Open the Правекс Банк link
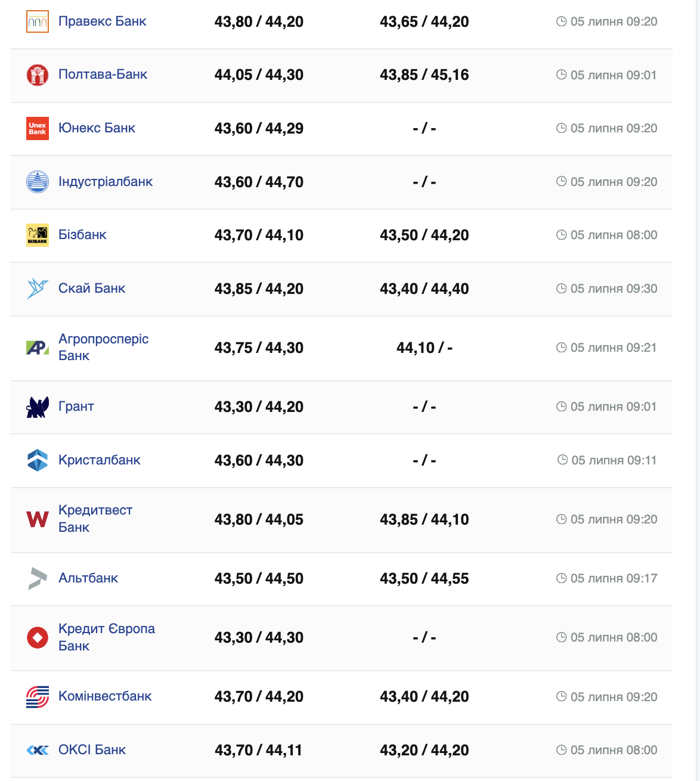Viewport: 700px width, 781px height. 102,21
